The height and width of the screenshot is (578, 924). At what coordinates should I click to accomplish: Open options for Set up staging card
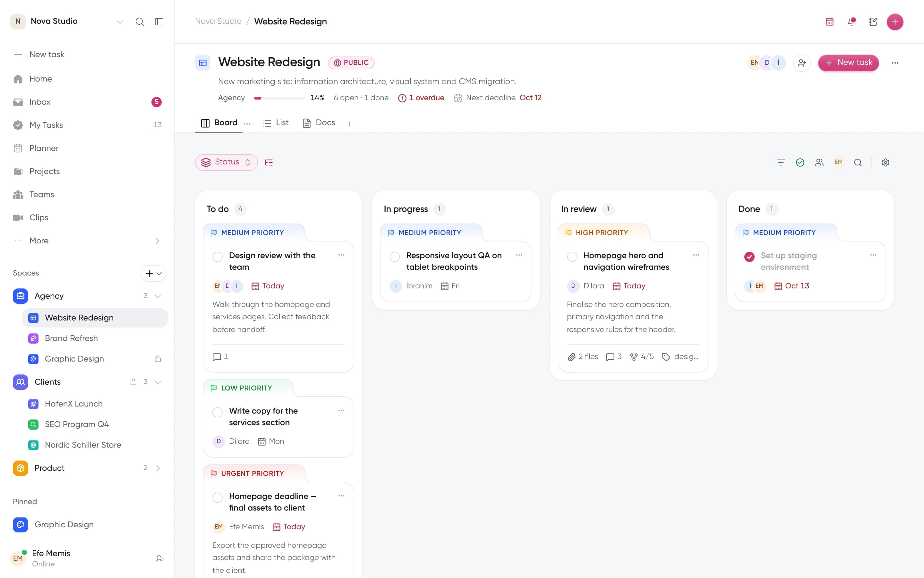[873, 255]
